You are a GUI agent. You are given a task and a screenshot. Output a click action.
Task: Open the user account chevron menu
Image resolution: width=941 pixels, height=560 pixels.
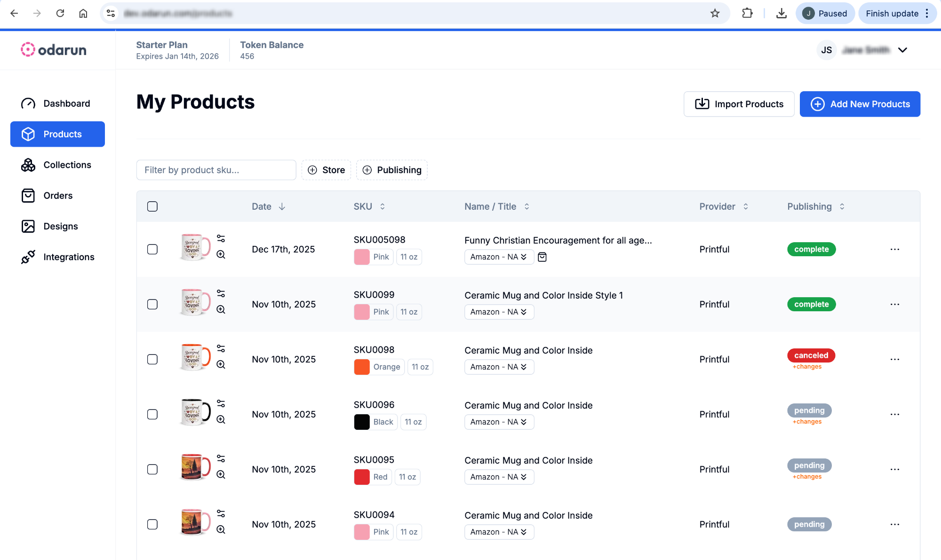(x=902, y=50)
